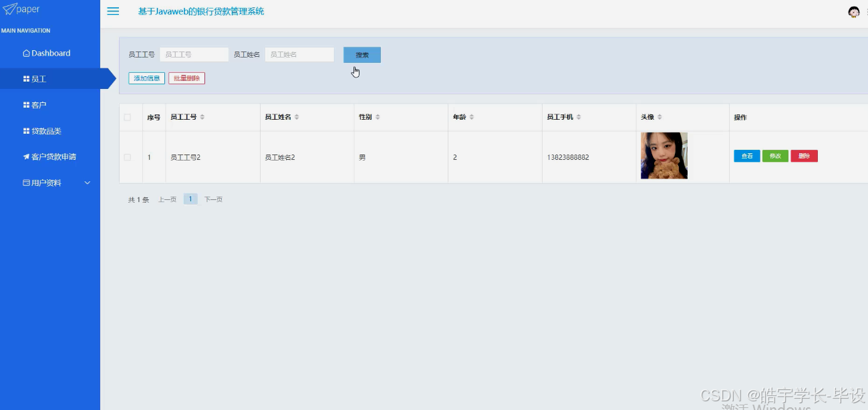Focus the 员工工号 search input

click(194, 55)
